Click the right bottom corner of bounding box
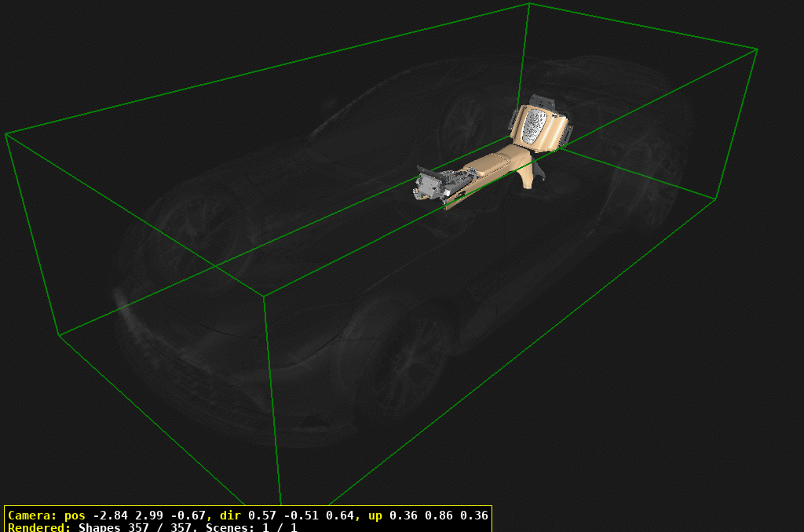Screen dimensions: 804x532 tap(715, 199)
